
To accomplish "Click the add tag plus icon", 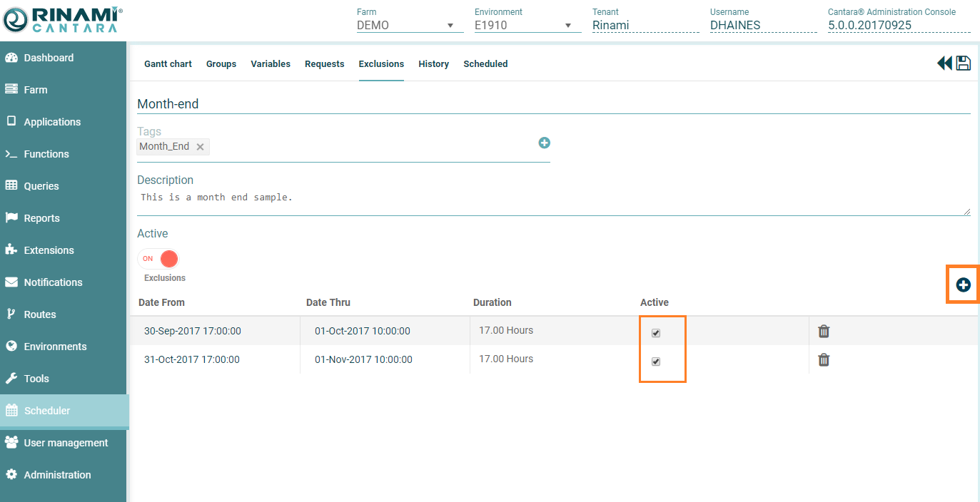I will (x=544, y=143).
